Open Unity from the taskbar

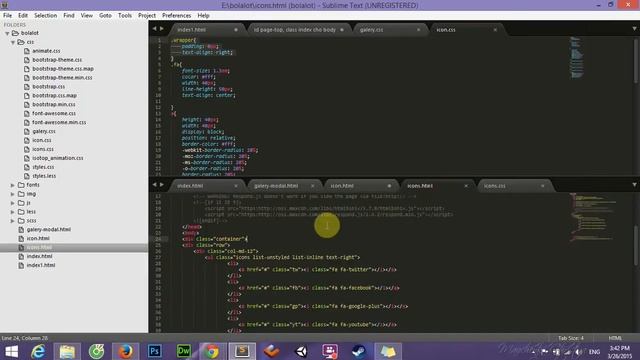point(301,351)
